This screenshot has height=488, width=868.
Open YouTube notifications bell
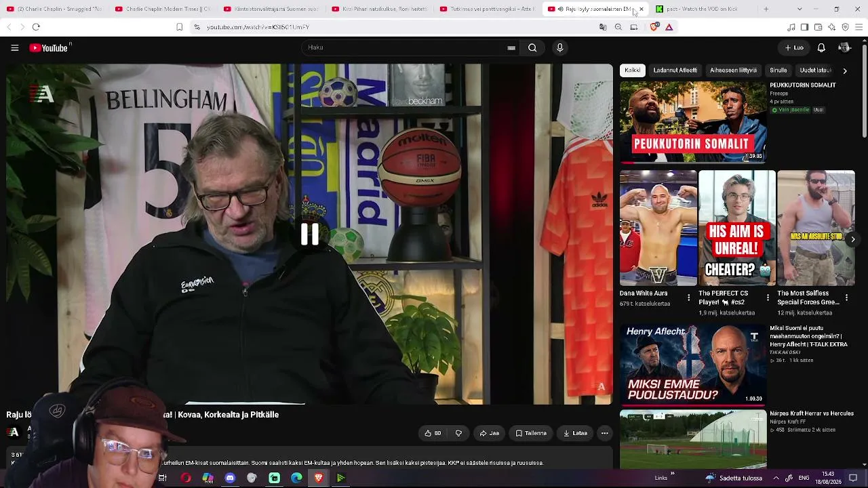[821, 47]
